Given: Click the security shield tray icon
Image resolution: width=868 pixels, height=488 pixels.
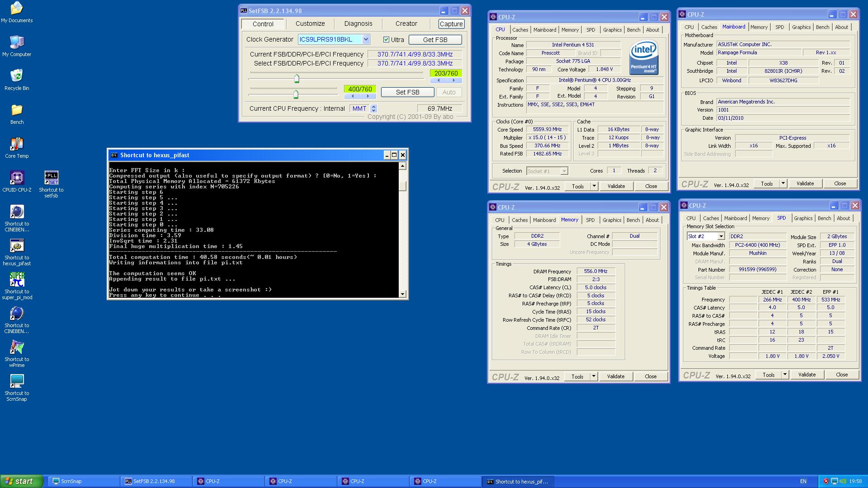Looking at the screenshot, I should pos(826,481).
